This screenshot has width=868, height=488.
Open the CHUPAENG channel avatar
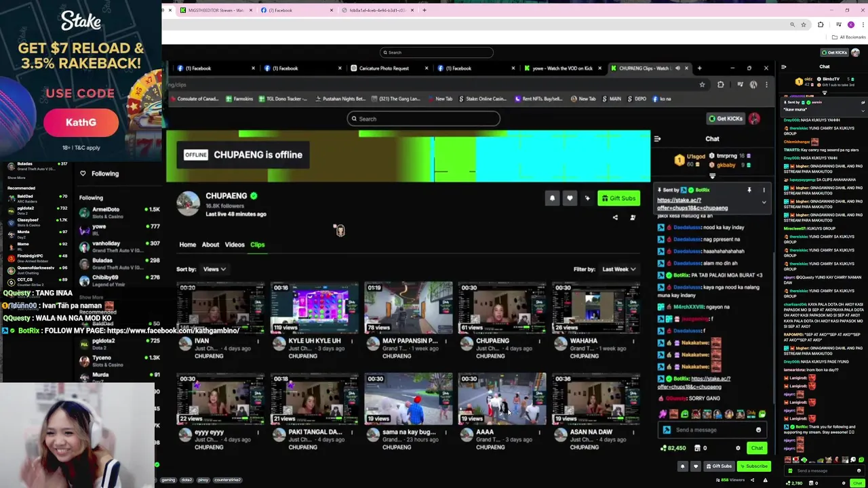click(189, 204)
